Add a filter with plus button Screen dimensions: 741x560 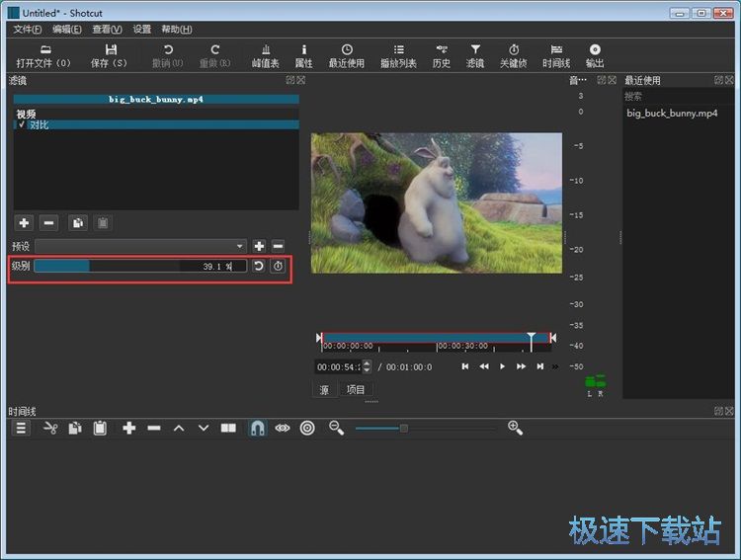tap(24, 222)
